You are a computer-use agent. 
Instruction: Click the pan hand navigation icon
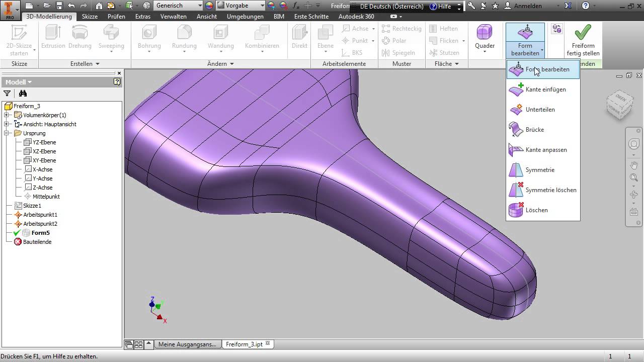633,165
